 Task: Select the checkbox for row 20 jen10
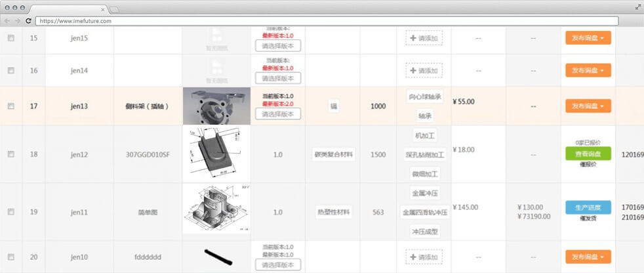coord(11,257)
